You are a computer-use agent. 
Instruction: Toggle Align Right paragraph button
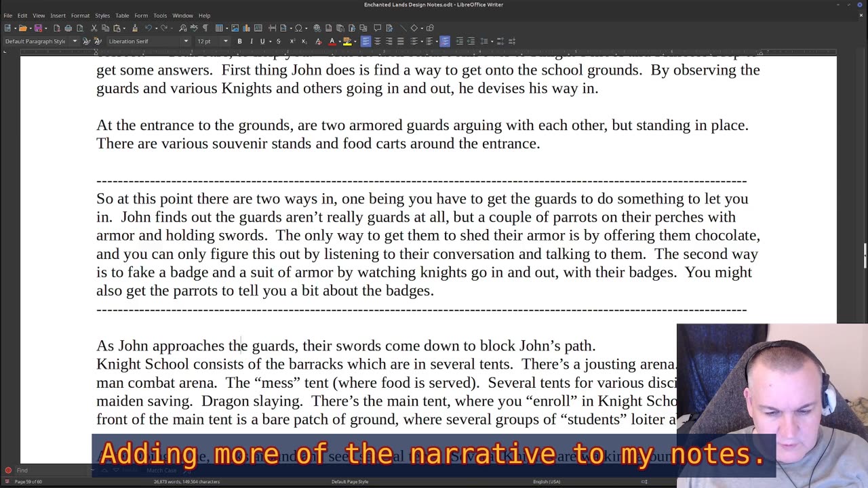point(389,41)
